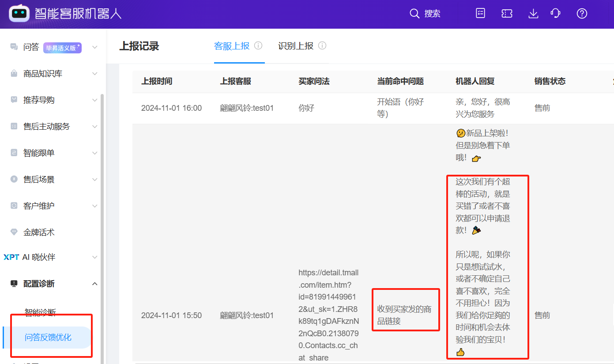Select the 问答反馈优化 submenu item
614x364 pixels.
click(48, 338)
